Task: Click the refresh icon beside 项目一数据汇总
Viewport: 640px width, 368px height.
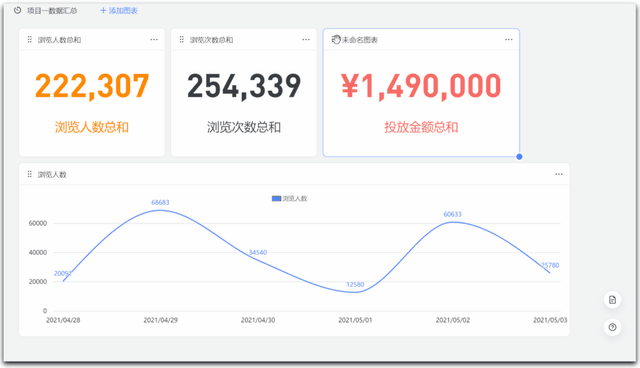Action: tap(17, 10)
